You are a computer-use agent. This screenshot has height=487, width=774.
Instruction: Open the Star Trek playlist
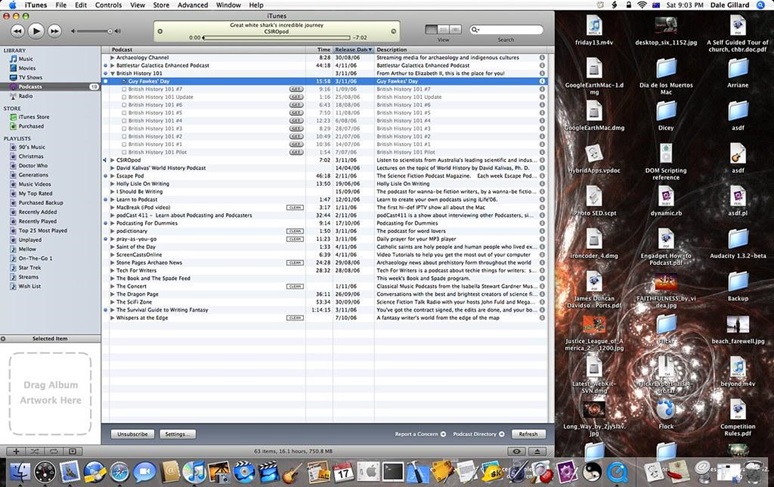[30, 267]
